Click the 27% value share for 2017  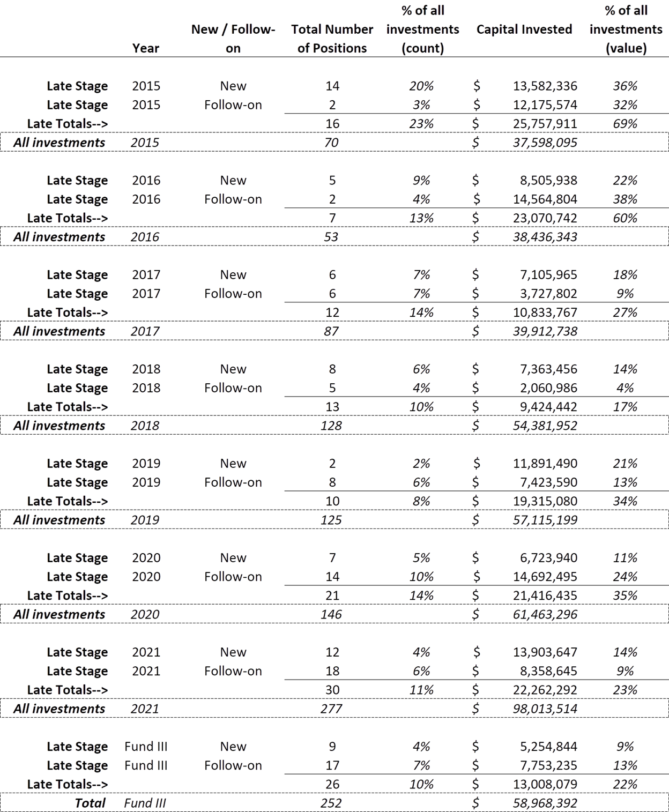tap(625, 312)
